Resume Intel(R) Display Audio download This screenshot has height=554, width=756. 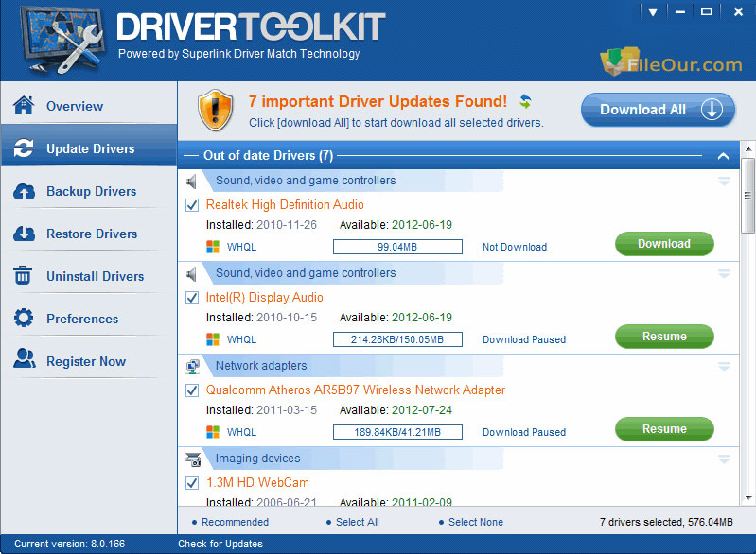(664, 337)
